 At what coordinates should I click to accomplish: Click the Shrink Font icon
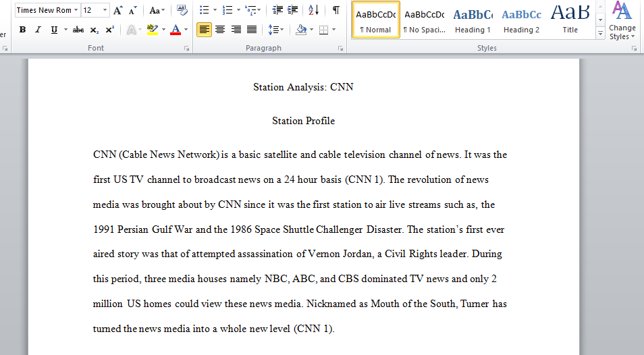[x=132, y=10]
